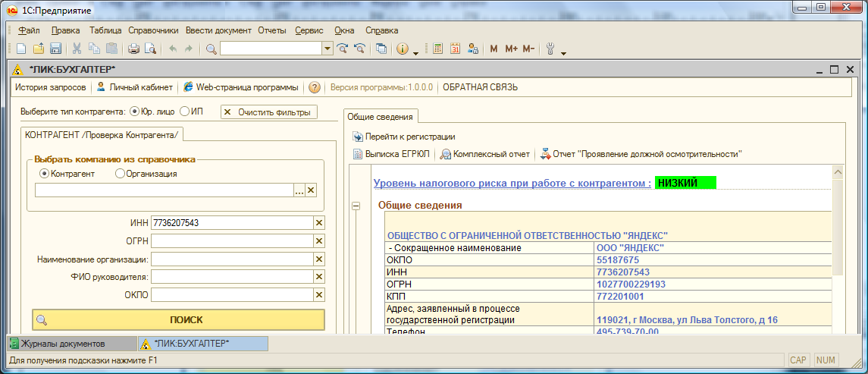
Task: Click the Print preview icon
Action: click(150, 49)
